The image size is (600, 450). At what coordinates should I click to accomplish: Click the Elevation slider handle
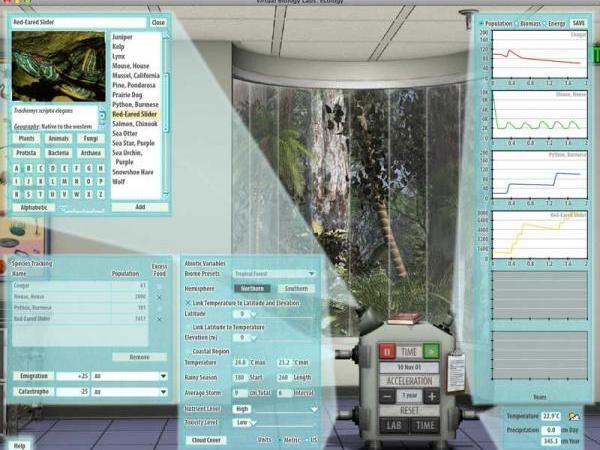253,338
